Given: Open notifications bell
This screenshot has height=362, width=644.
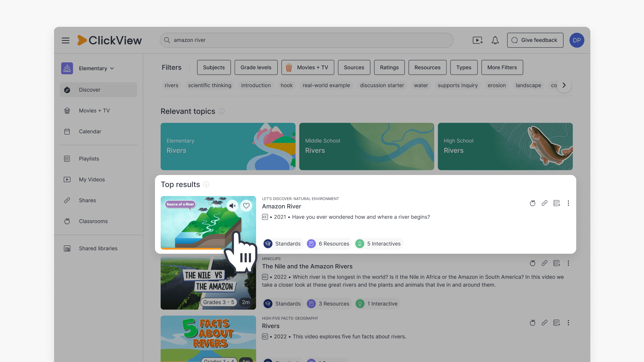Looking at the screenshot, I should [x=495, y=40].
